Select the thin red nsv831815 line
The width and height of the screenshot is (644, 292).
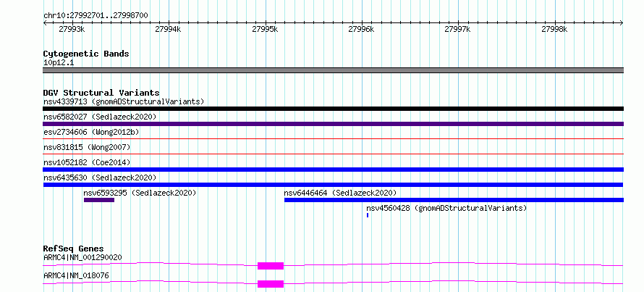pyautogui.click(x=333, y=154)
